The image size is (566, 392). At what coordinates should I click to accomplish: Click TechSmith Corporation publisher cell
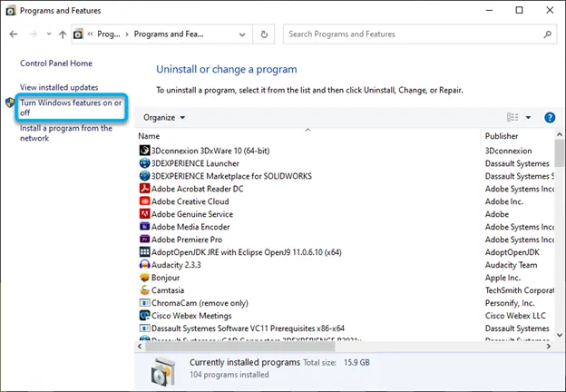[x=520, y=290]
